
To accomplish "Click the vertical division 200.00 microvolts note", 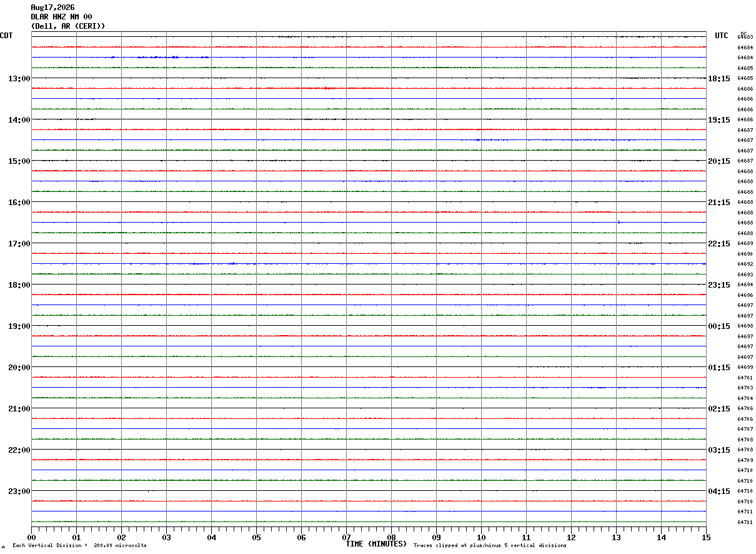I will coord(79,546).
